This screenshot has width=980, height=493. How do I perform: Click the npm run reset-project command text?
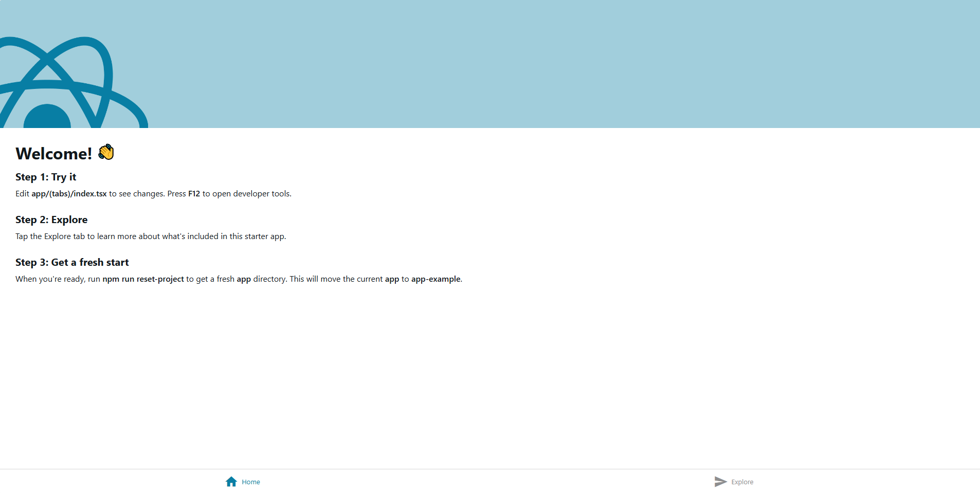coord(143,279)
